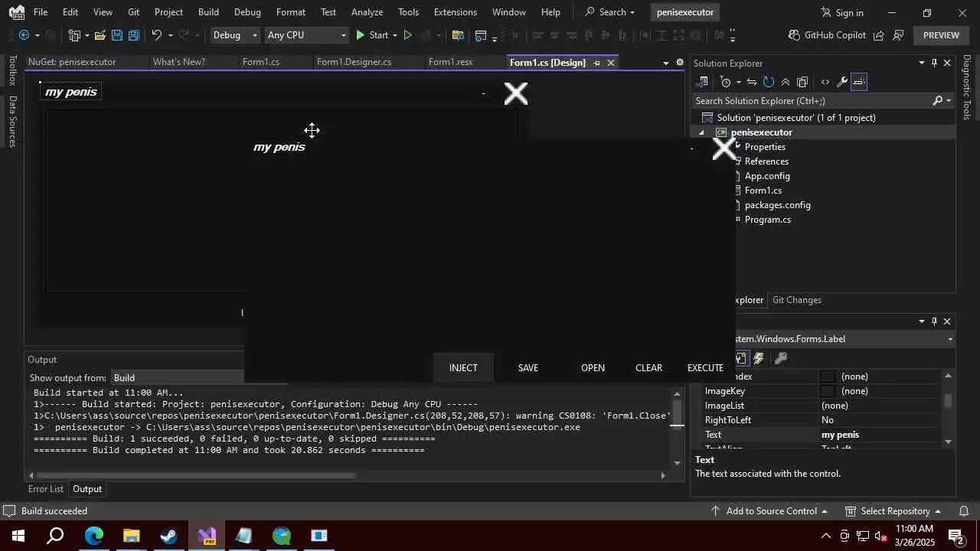Open the Debug menu
The width and height of the screenshot is (980, 551).
(x=247, y=12)
